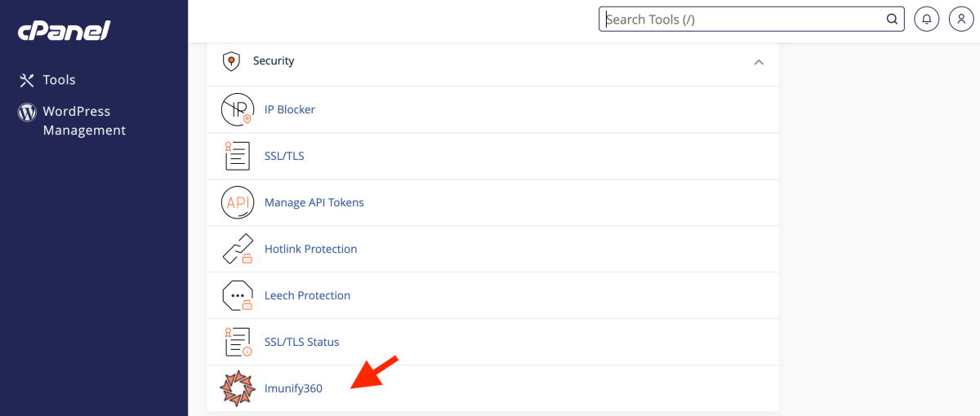This screenshot has width=980, height=416.
Task: Open the Manage API Tokens link
Action: [x=314, y=202]
